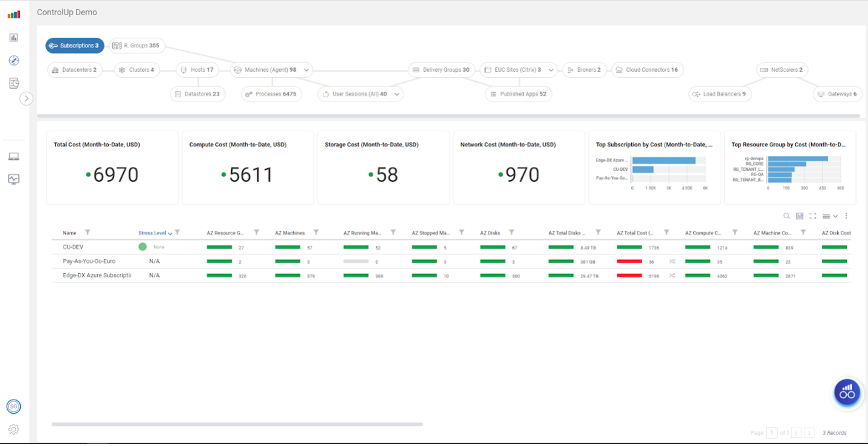Click the red AZ Total Cost bar for Edge-DX
The image size is (868, 447).
[629, 275]
